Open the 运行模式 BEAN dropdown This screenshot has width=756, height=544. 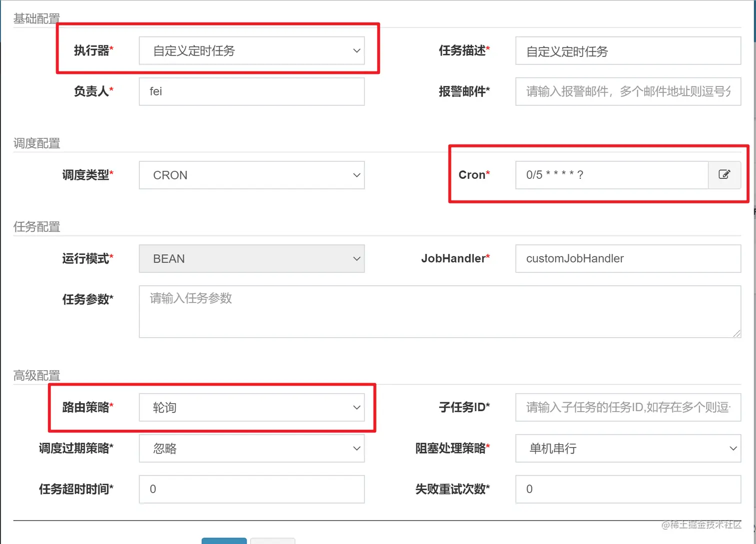[251, 258]
